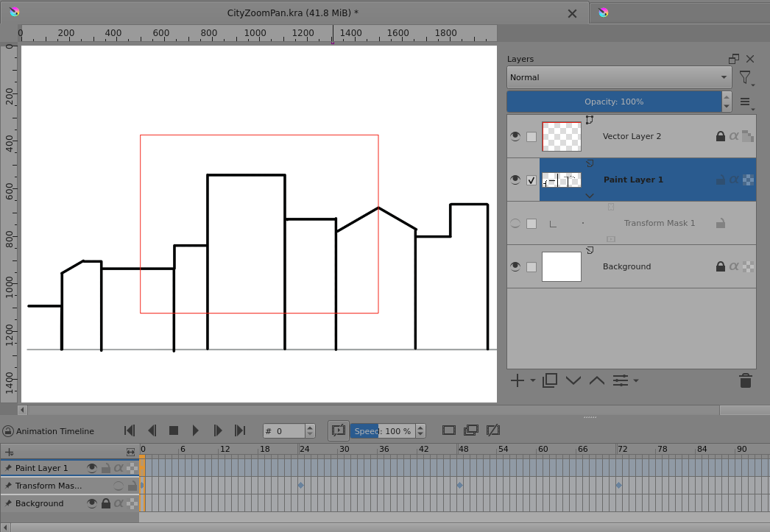Toggle lock on Paint Layer 1
The width and height of the screenshot is (770, 532).
(x=721, y=180)
